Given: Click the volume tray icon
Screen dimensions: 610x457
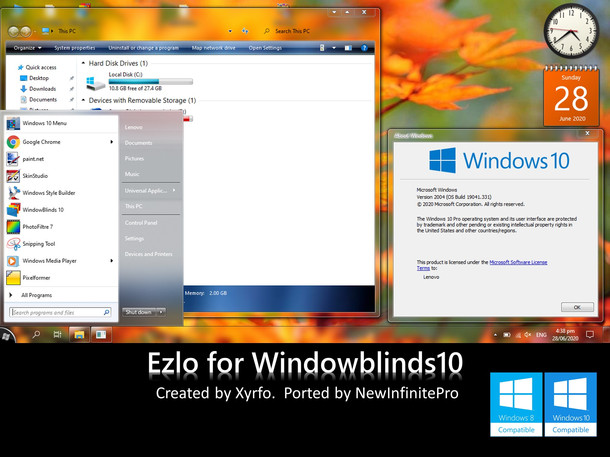Looking at the screenshot, I should click(528, 335).
